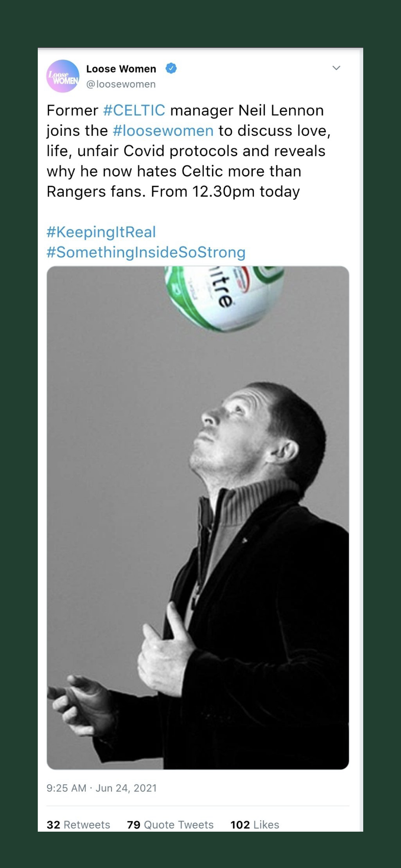401x868 pixels.
Task: Open the @loosewomen handle
Action: point(121,84)
